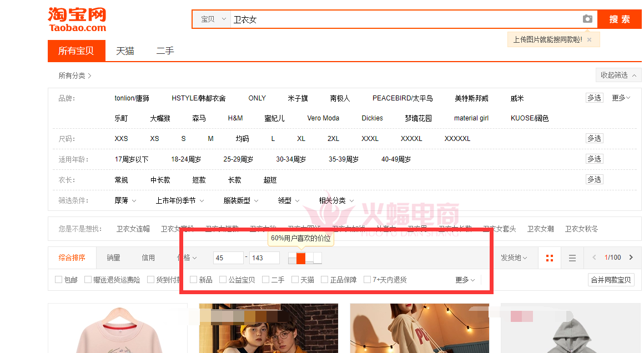Click the 合并同款宝贝 button
This screenshot has height=353, width=644.
point(611,280)
